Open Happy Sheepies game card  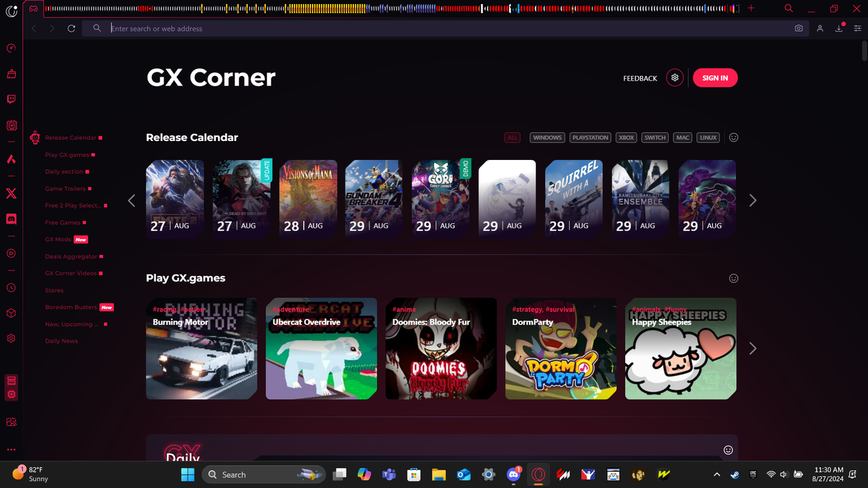click(x=681, y=348)
